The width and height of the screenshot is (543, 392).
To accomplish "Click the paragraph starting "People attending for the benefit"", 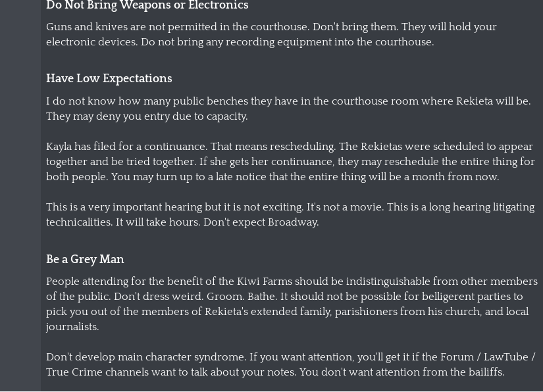I will coord(291,304).
